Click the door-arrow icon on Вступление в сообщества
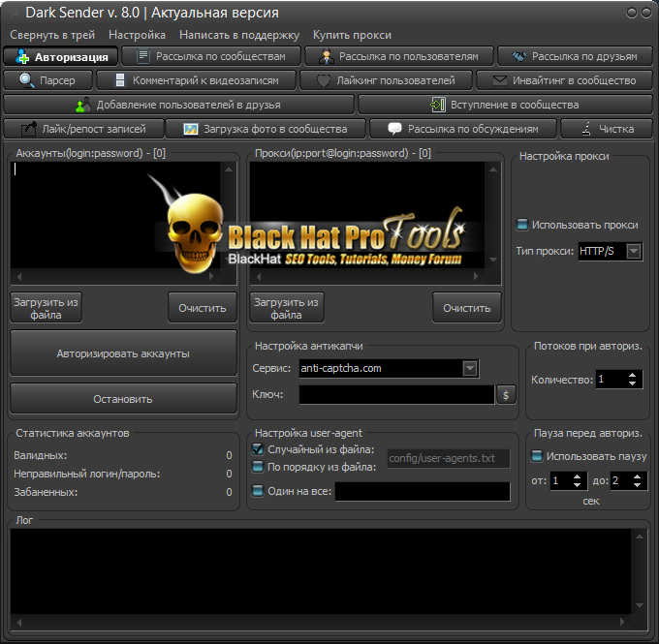The width and height of the screenshot is (659, 644). [x=438, y=105]
